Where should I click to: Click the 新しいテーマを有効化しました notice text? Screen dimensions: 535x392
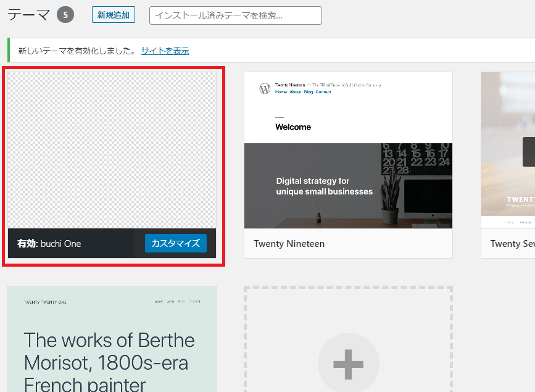click(x=77, y=51)
